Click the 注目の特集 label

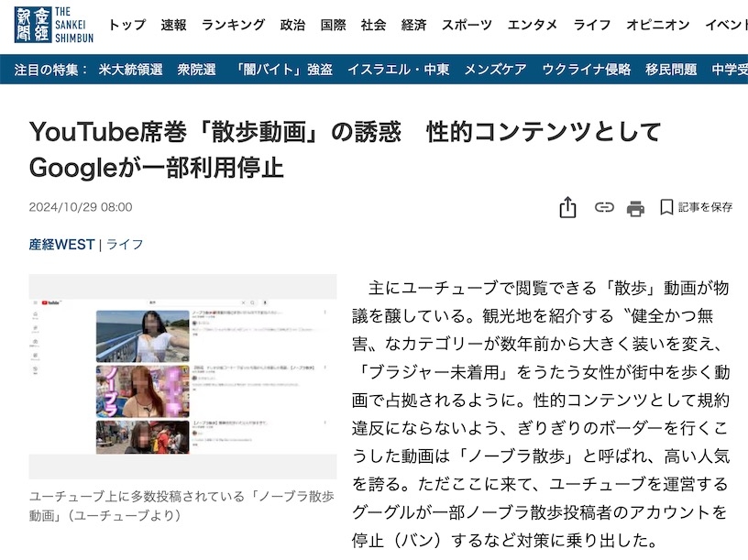(x=51, y=70)
